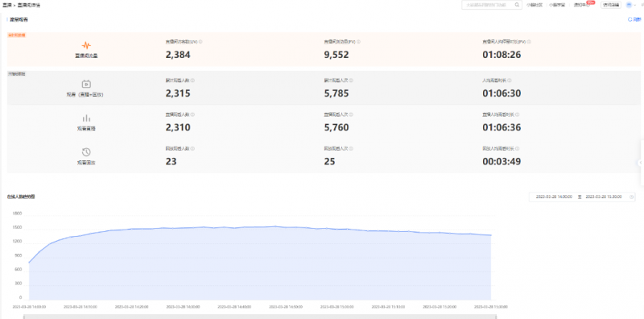Click the outlined button next to avatar
The height and width of the screenshot is (319, 644).
[x=610, y=5]
